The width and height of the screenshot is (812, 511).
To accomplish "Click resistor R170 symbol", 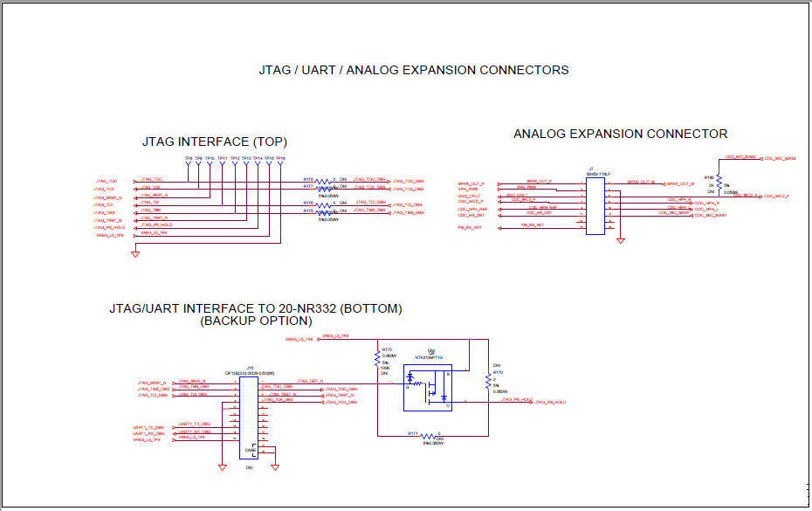I will [488, 382].
